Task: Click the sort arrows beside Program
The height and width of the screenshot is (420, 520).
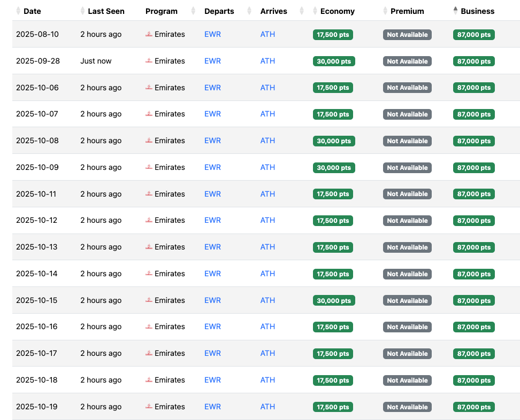Action: tap(193, 11)
